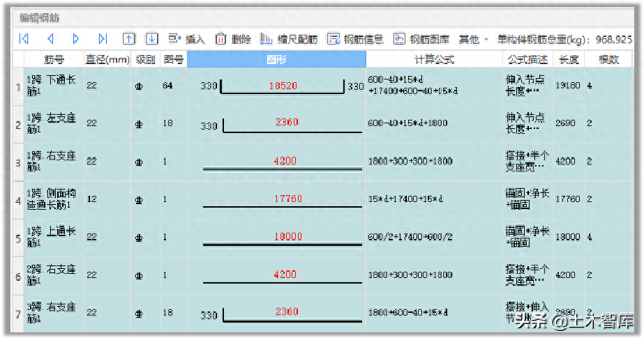Screen dimensions: 644x340
Task: Click cell 1跨.左支座筋1
Action: coord(54,124)
